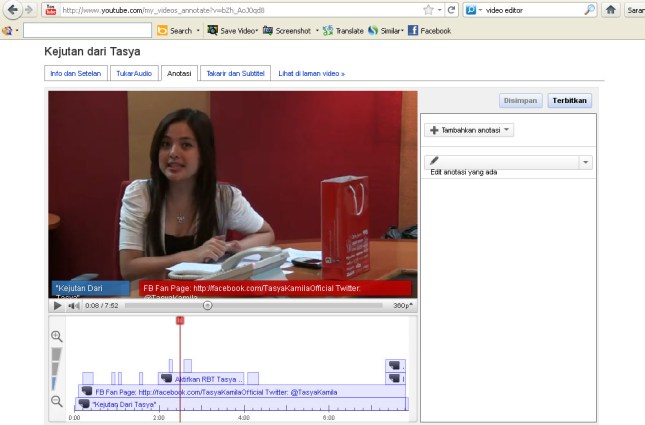Zoom out of the annotation timeline
The height and width of the screenshot is (425, 645).
[x=57, y=400]
